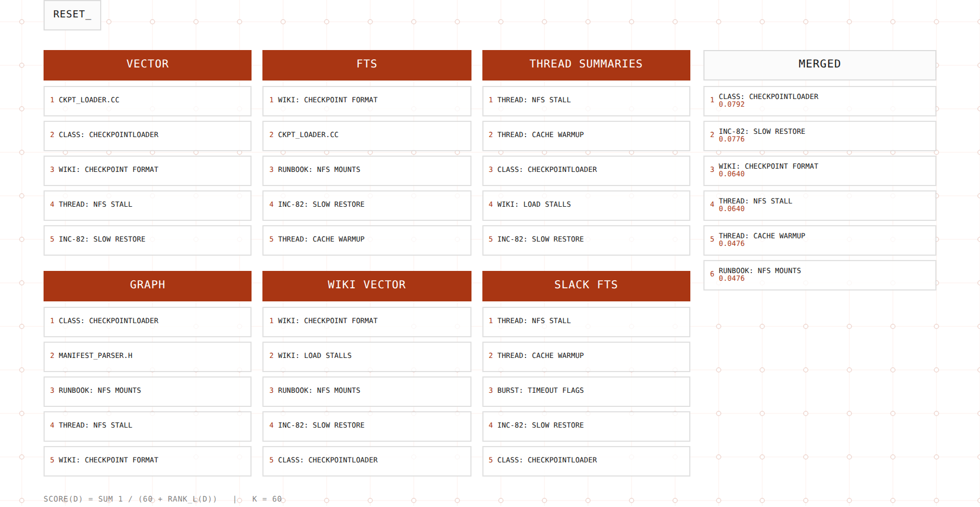Click INC-82: SLOW RESTORE in VECTOR list
The image size is (980, 507).
coord(148,240)
